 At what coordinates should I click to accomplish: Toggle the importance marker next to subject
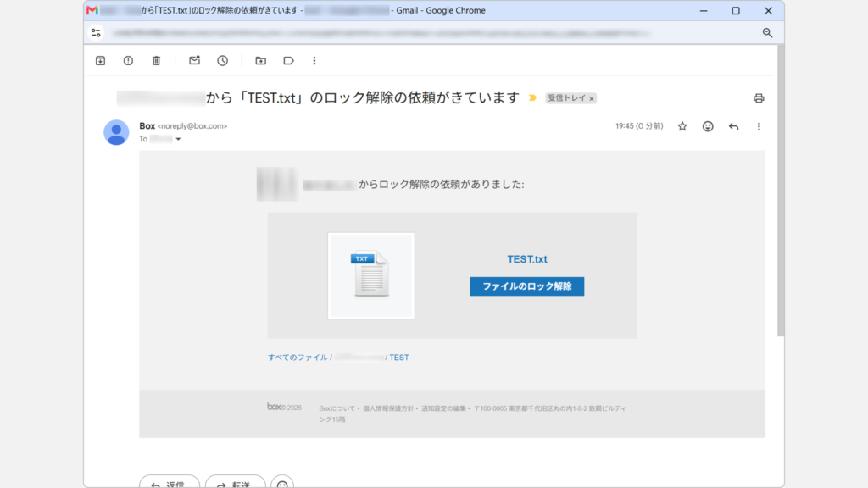(532, 98)
